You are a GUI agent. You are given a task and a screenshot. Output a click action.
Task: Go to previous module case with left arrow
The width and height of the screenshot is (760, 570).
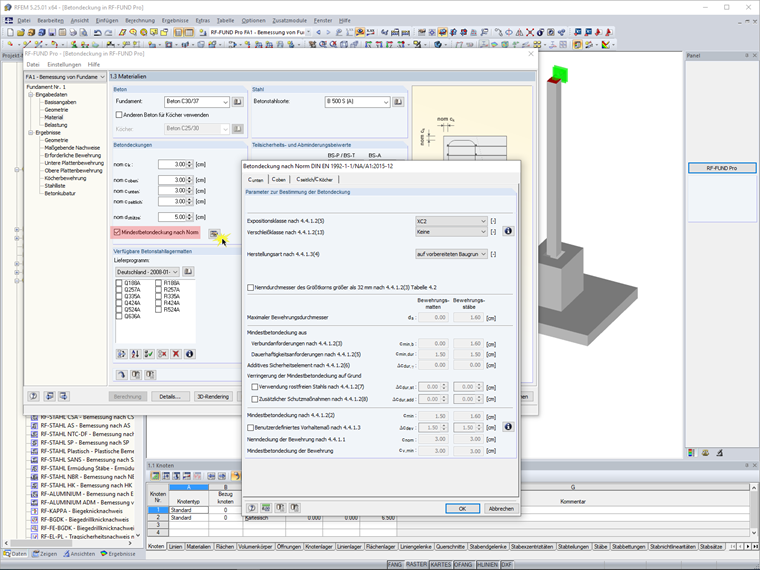coord(318,32)
